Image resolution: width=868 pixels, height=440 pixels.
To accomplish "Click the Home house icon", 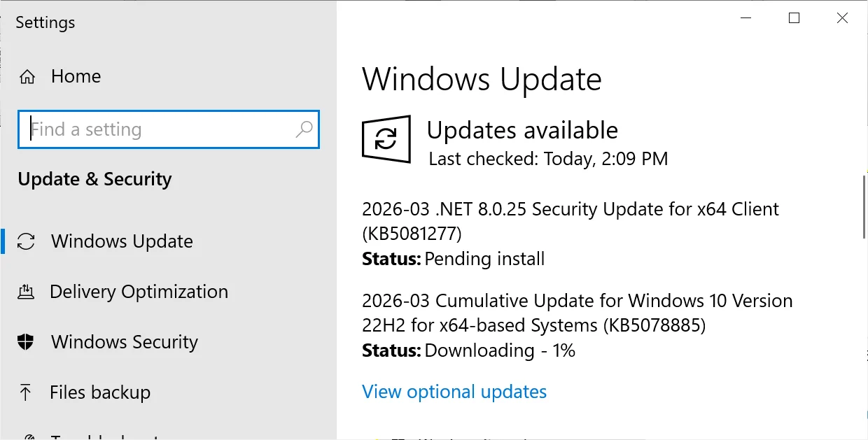I will [26, 76].
